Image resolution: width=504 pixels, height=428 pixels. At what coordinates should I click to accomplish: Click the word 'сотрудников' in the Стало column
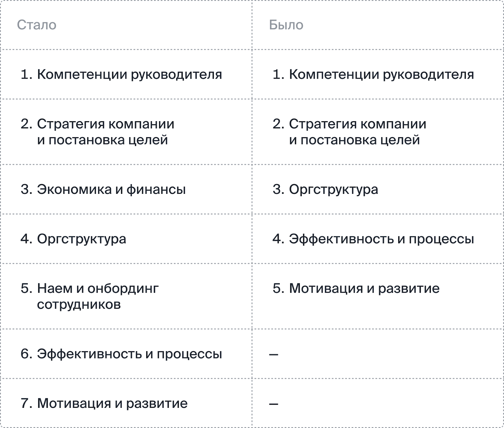79,304
